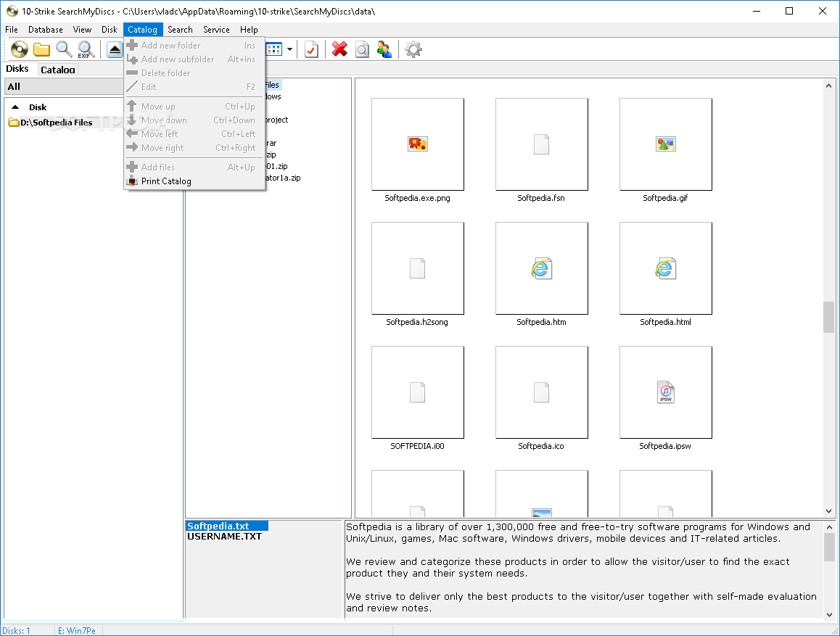
Task: Click Add new folder menu entry
Action: (195, 46)
